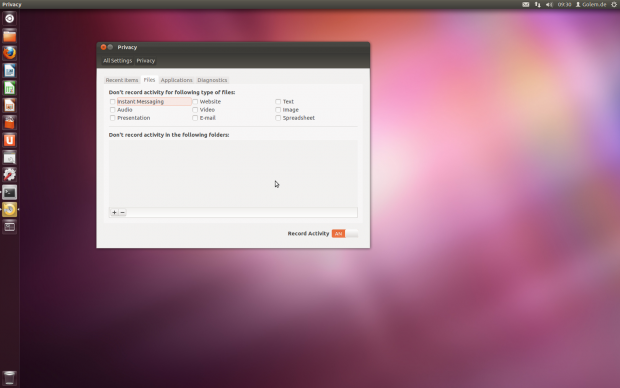
Task: Select the Files tab
Action: 149,80
